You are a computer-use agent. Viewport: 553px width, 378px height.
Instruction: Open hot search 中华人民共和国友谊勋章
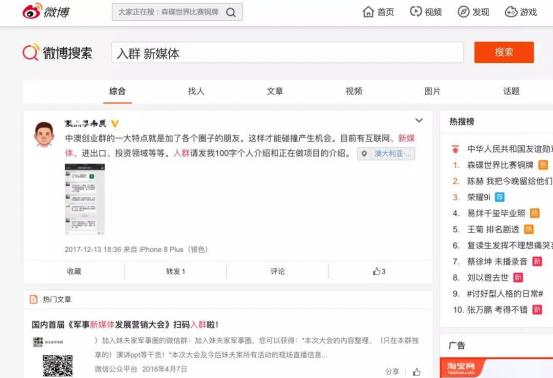tap(510, 149)
